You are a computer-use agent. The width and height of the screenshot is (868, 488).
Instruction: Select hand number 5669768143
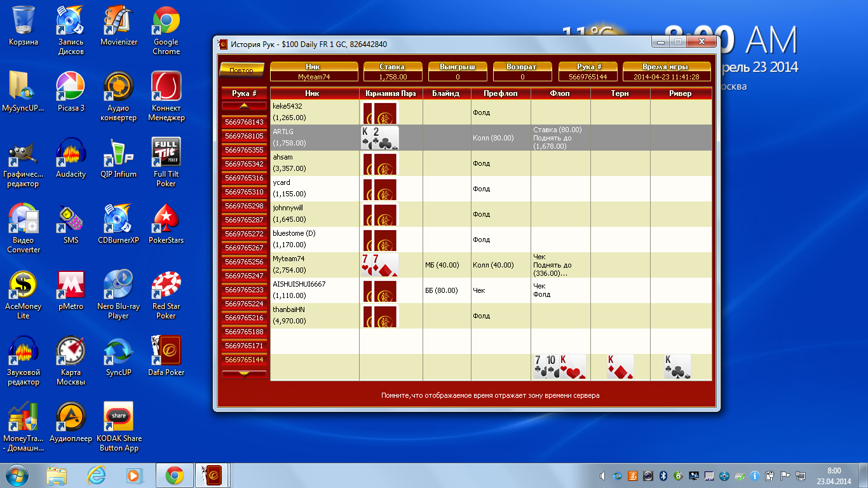coord(244,122)
